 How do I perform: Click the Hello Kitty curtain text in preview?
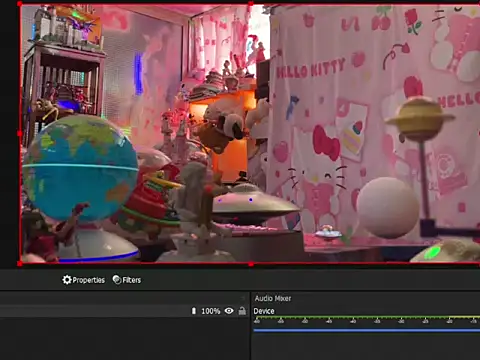coord(311,68)
